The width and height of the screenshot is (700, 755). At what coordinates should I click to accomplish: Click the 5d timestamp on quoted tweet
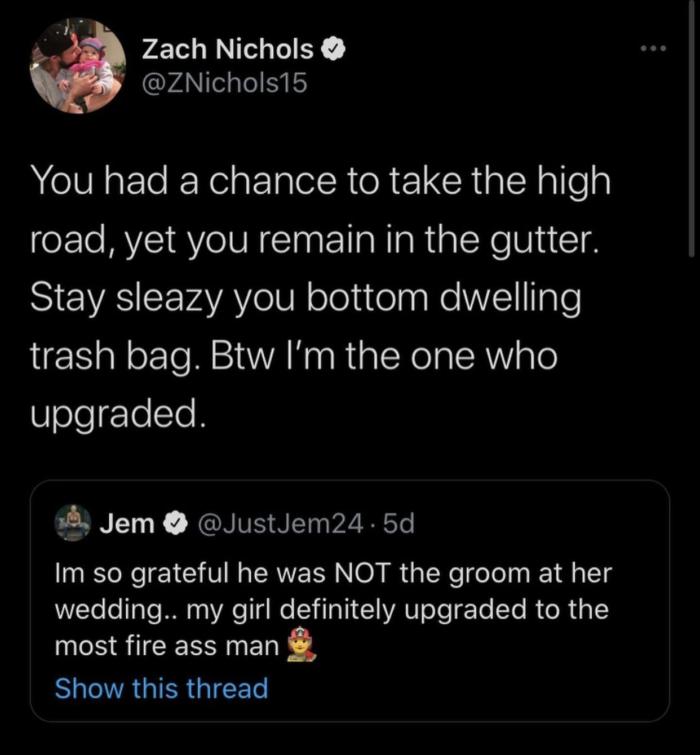click(x=398, y=524)
